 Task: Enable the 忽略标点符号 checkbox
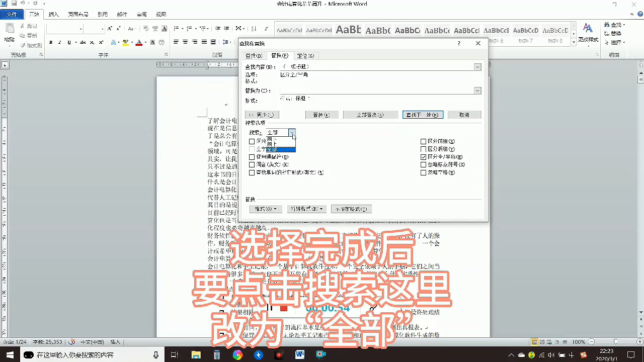(424, 164)
